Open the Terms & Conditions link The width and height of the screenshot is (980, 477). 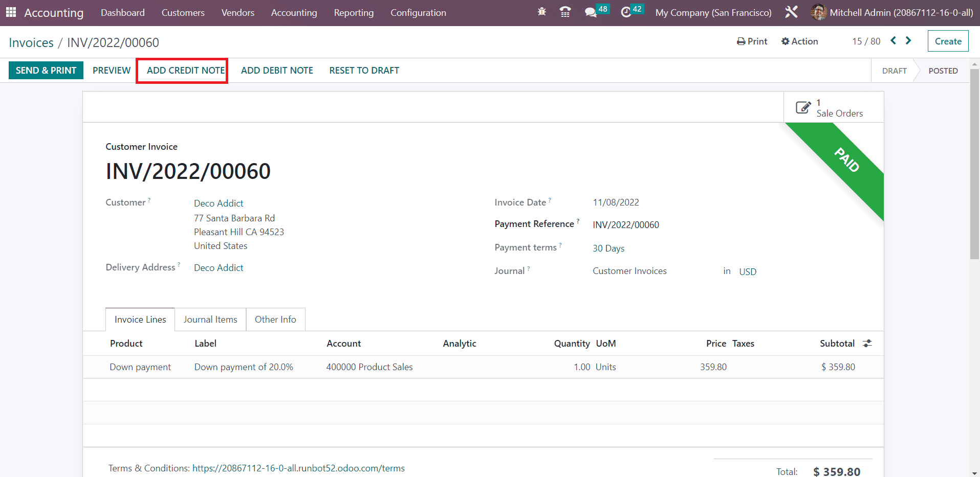298,468
